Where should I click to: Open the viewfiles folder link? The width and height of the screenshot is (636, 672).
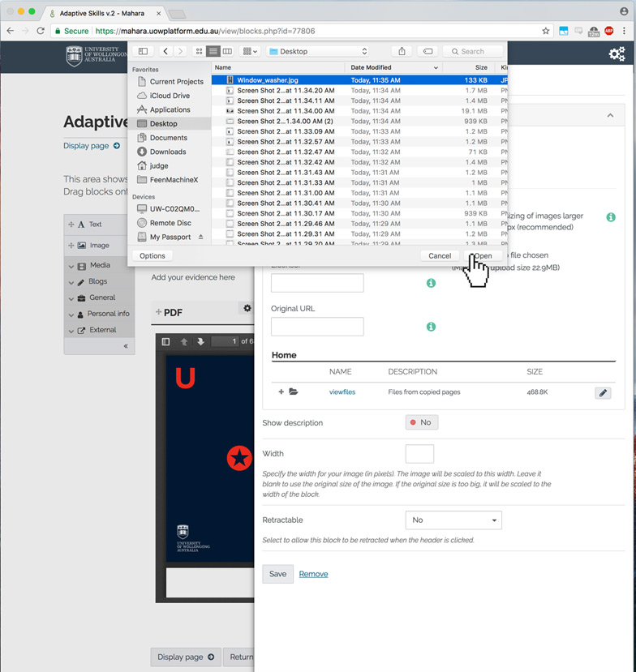click(342, 392)
